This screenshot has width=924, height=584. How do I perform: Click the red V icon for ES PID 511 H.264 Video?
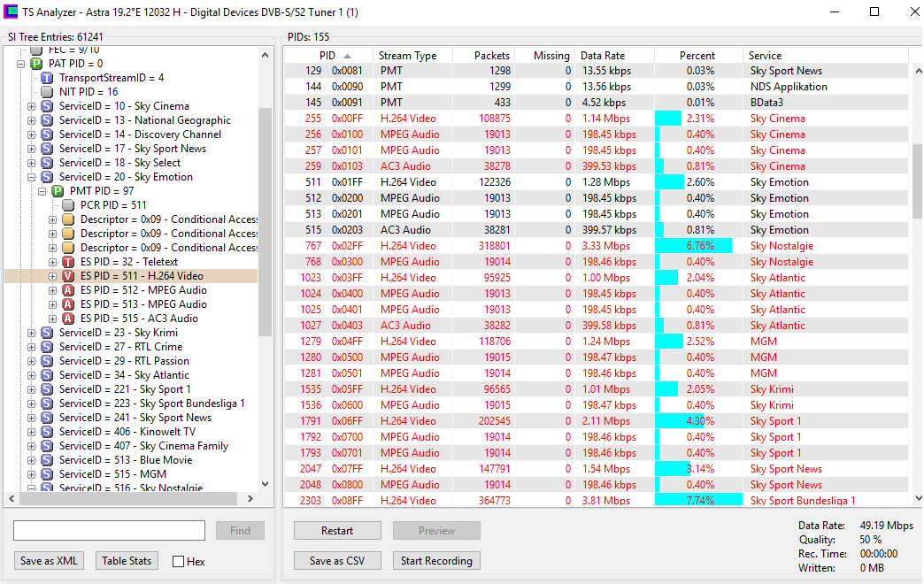pos(68,276)
